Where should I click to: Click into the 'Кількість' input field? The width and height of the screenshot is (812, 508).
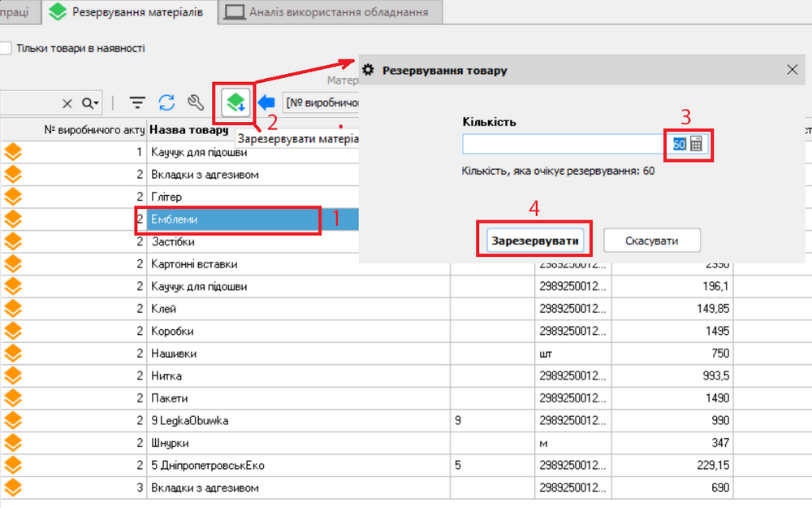564,144
